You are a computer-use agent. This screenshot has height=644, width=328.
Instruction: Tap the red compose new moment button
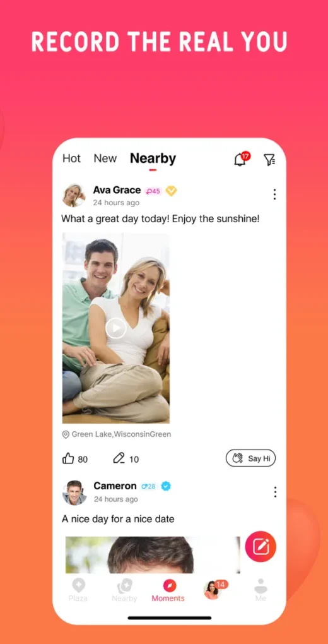[261, 546]
